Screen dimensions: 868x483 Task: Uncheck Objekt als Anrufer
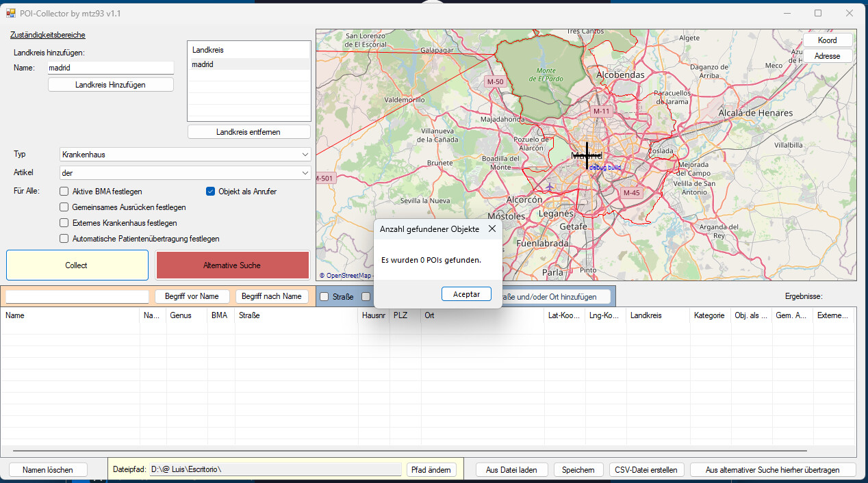(211, 192)
